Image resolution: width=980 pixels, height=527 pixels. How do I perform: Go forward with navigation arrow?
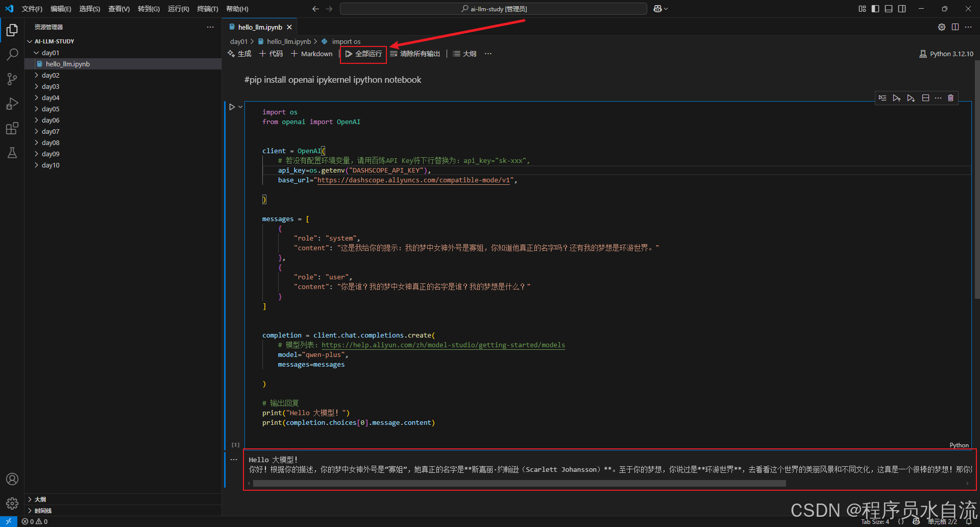pos(329,9)
